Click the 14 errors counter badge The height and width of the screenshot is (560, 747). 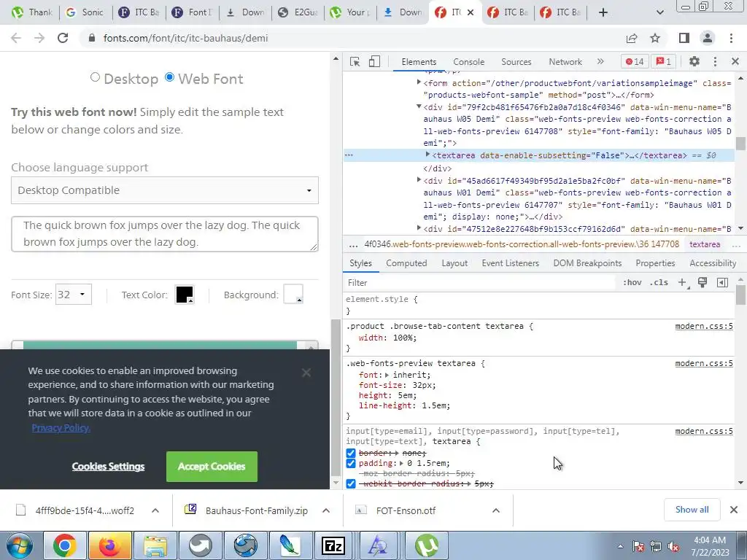click(x=635, y=61)
